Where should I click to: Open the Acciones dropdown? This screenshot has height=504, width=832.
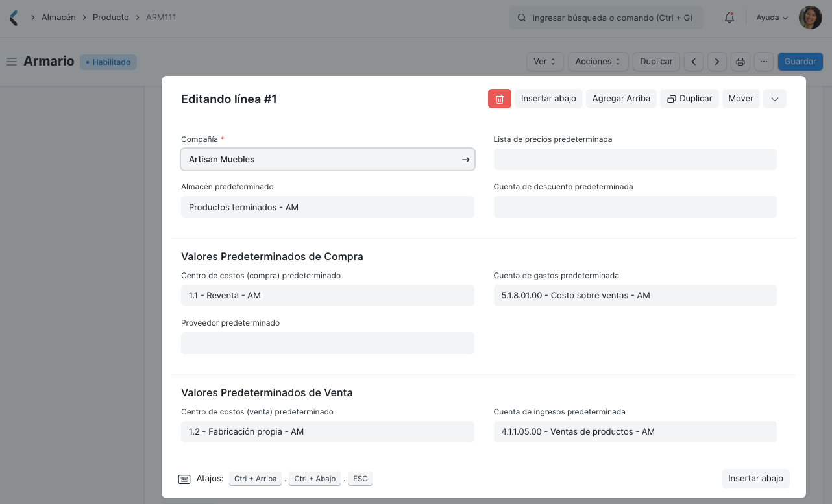coord(598,62)
